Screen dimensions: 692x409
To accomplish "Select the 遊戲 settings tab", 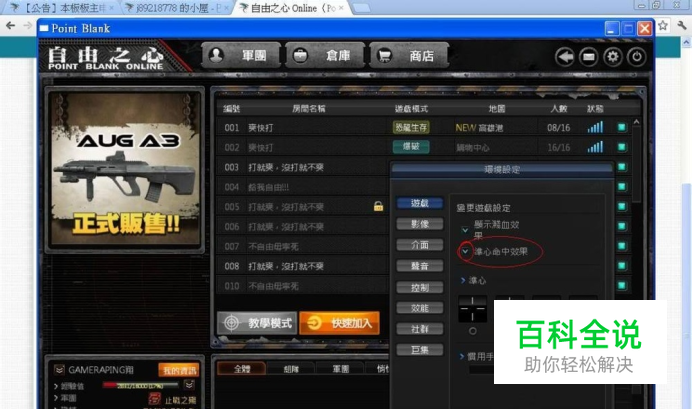I will tap(420, 203).
